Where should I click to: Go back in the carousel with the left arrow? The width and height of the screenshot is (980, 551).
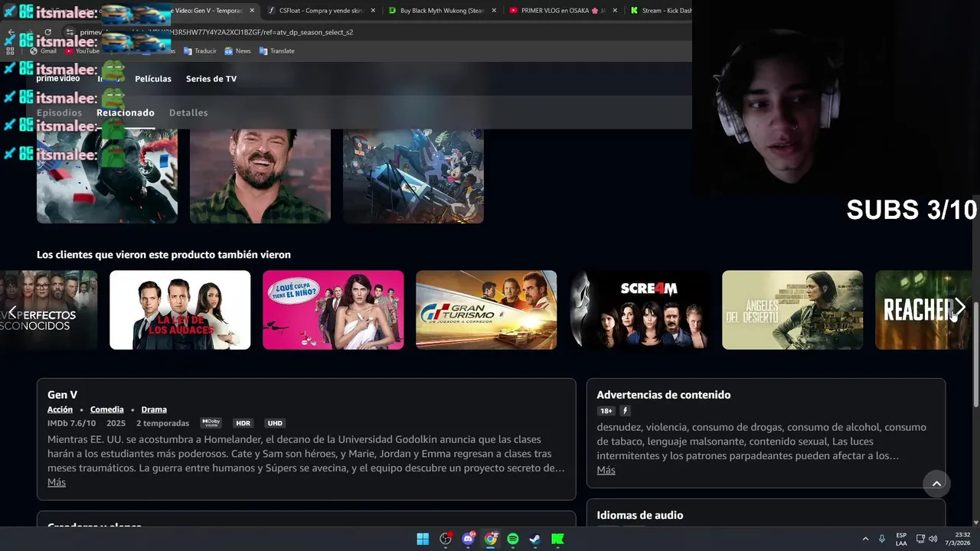coord(12,311)
